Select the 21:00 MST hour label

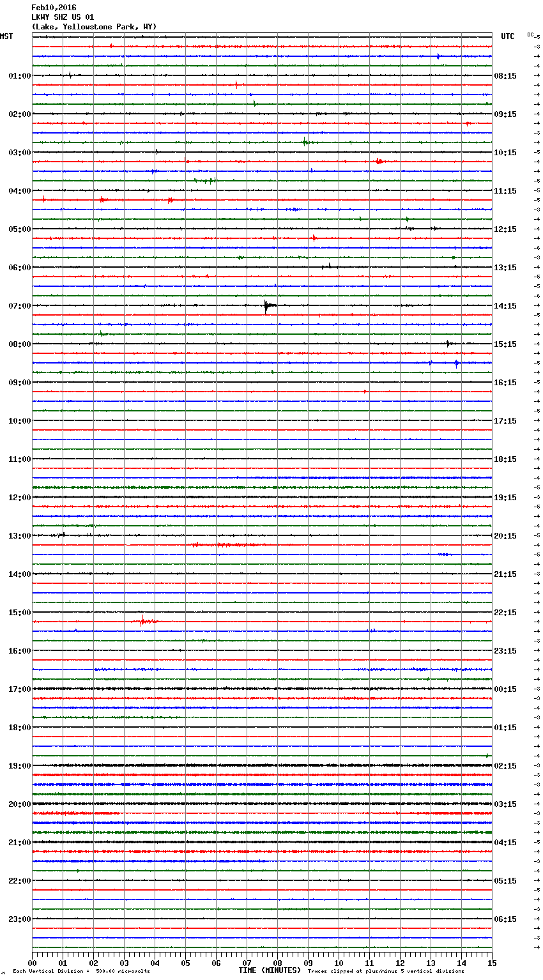click(x=20, y=843)
